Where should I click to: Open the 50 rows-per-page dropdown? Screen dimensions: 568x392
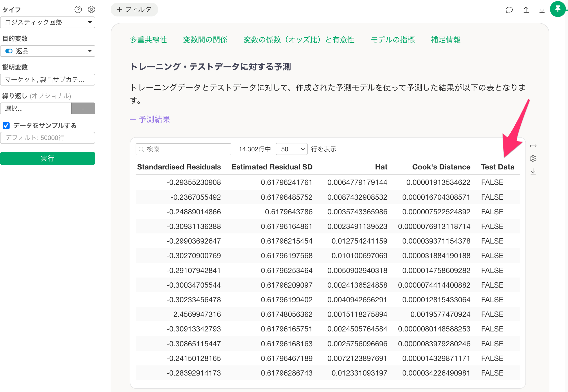point(291,149)
